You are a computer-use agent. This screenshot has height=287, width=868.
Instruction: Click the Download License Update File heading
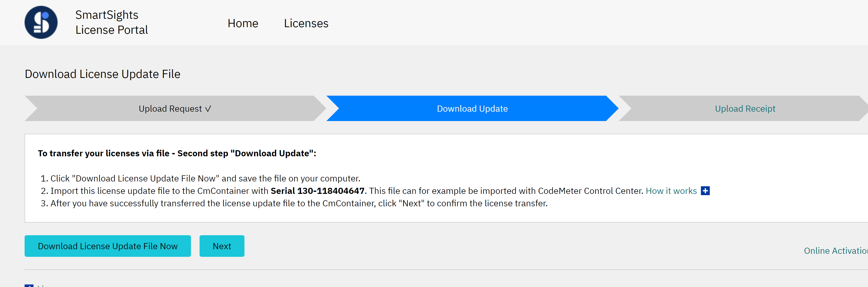pos(102,74)
